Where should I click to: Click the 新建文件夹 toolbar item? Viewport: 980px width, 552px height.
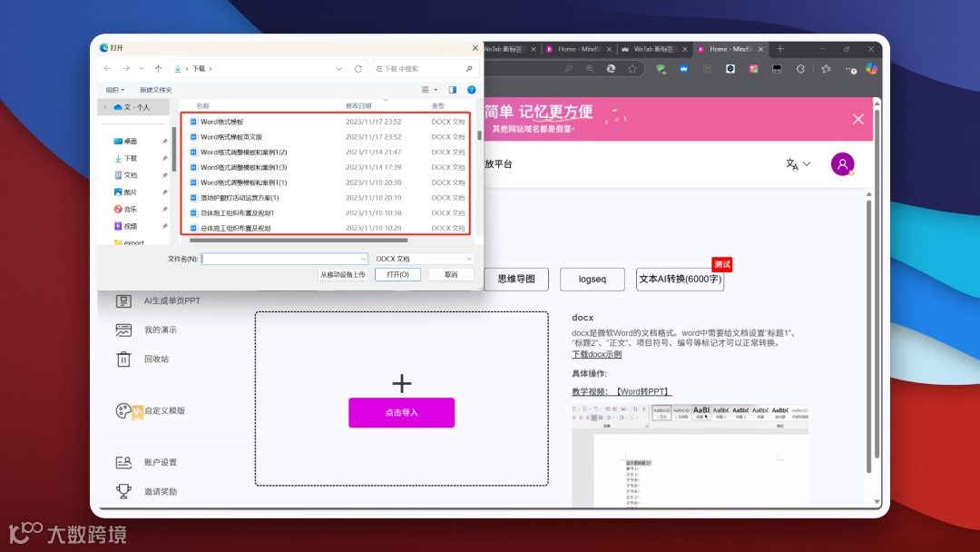pyautogui.click(x=156, y=90)
